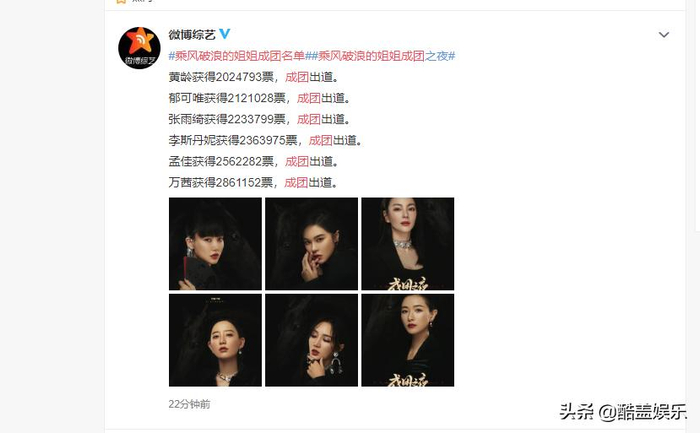This screenshot has height=433, width=700.
Task: Open bottom-left portrait thumbnail
Action: 215,340
